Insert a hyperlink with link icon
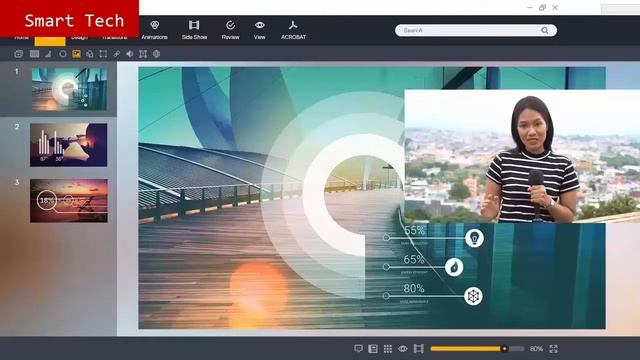This screenshot has width=640, height=360. [117, 54]
